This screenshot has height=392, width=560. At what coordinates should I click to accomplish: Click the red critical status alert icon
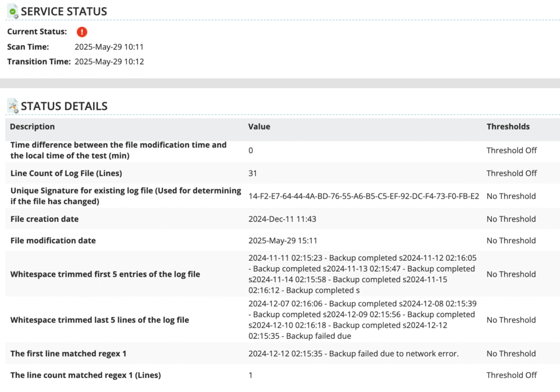point(82,32)
